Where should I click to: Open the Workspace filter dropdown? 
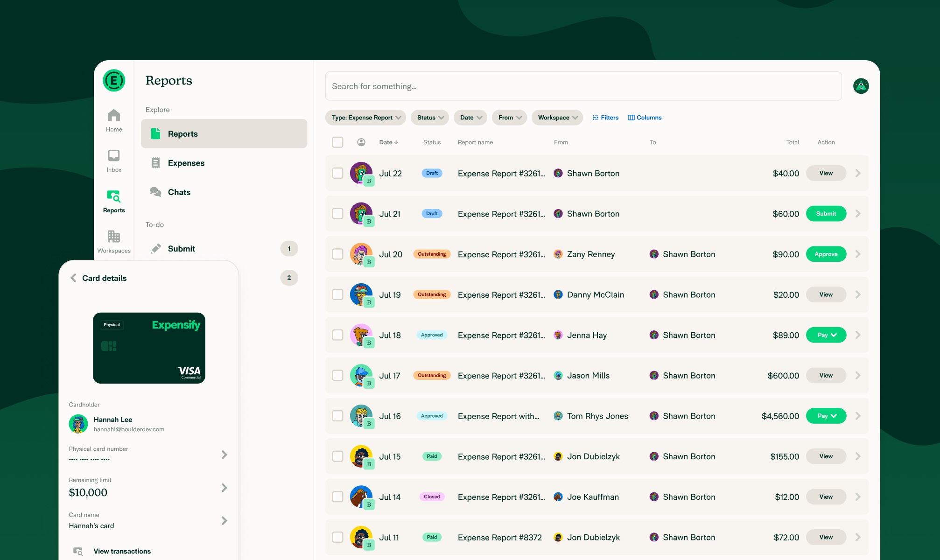pyautogui.click(x=557, y=118)
